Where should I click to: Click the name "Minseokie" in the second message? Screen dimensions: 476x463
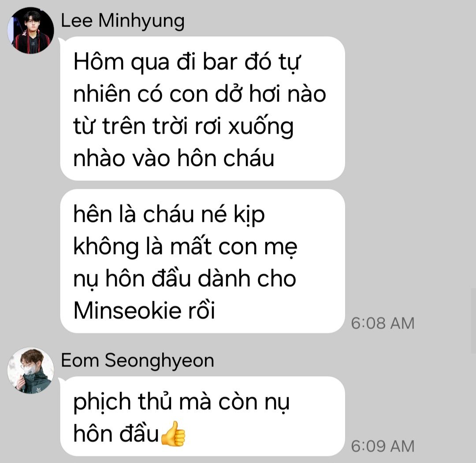127,310
